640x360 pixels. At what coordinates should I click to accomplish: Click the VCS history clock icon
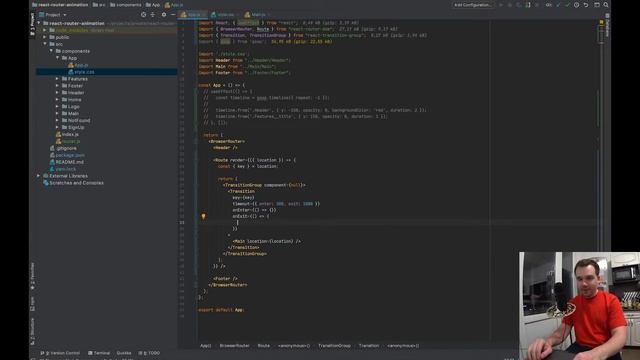(x=576, y=5)
